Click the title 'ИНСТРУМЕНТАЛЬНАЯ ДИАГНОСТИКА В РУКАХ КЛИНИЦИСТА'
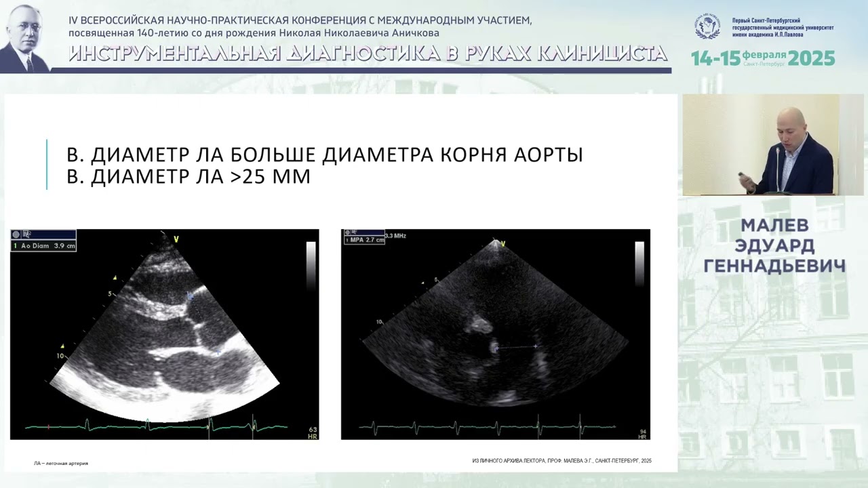This screenshot has width=868, height=488. coord(368,54)
